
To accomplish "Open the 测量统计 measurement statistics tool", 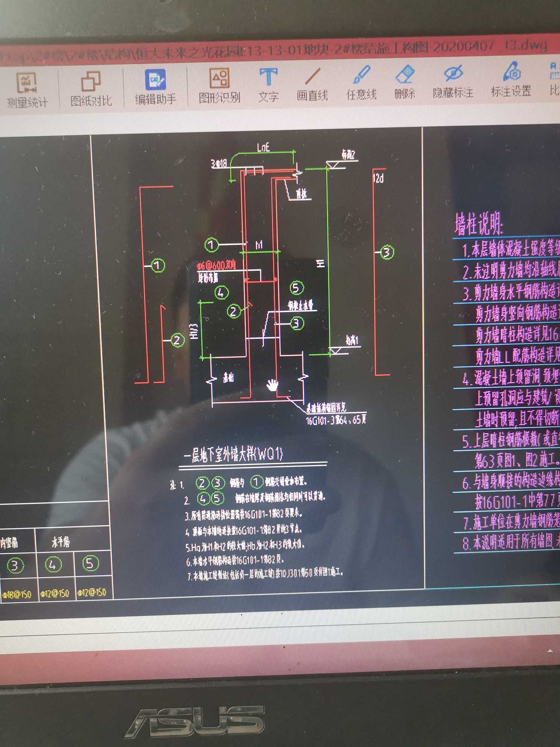I will [x=27, y=90].
